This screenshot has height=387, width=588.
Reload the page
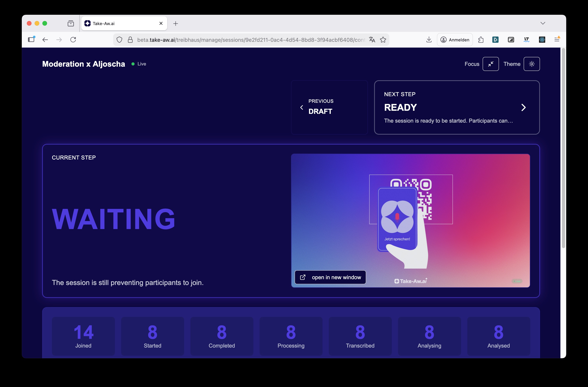pos(73,39)
